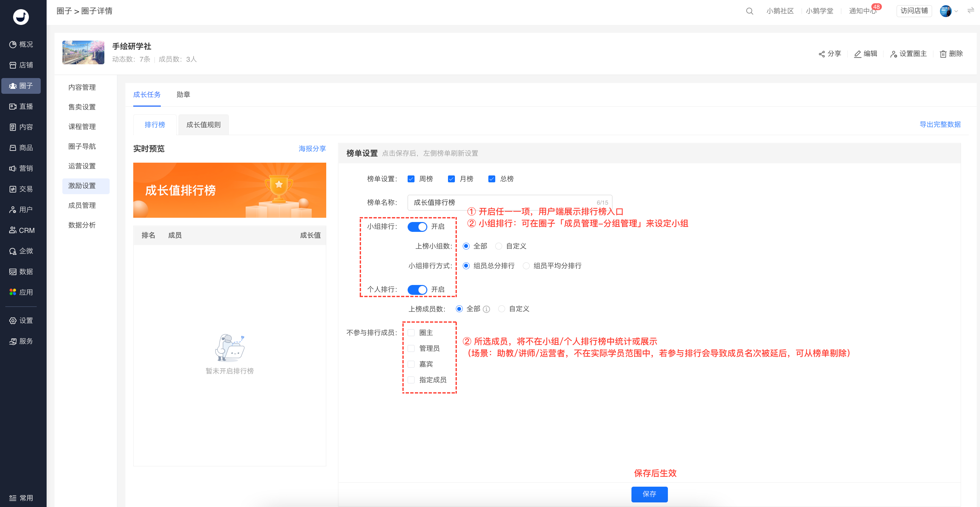
Task: Check 圈主 exclusion checkbox
Action: click(x=411, y=333)
